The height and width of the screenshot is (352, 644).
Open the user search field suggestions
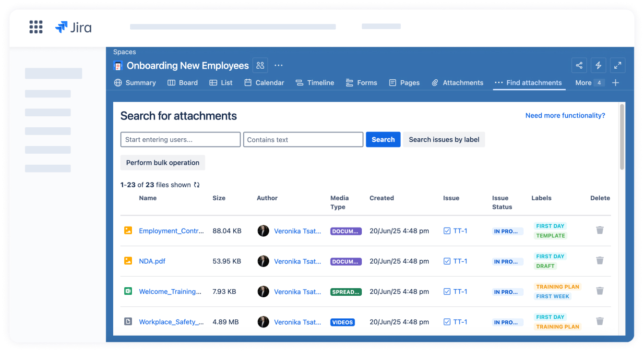pos(180,140)
